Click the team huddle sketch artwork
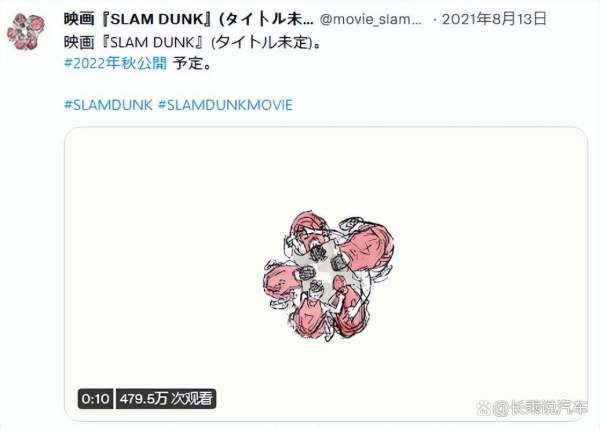The width and height of the screenshot is (600, 429). coord(328,275)
